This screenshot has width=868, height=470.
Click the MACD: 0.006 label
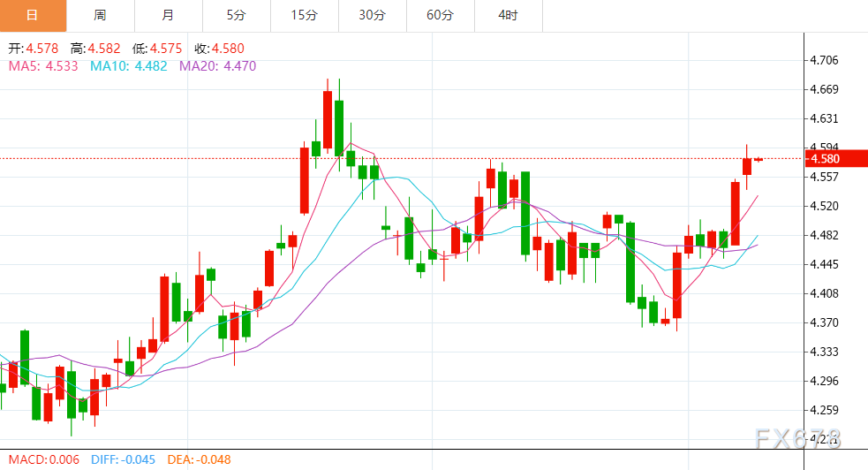coord(44,459)
